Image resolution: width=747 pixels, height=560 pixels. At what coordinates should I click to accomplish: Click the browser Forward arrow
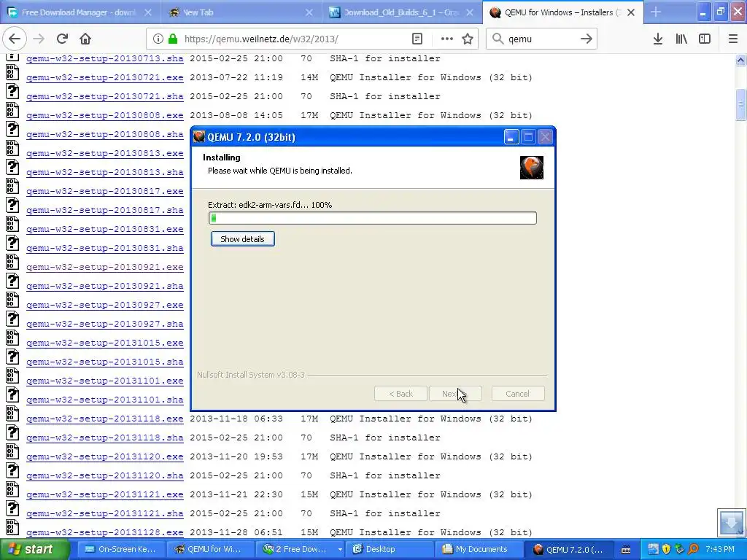(39, 39)
